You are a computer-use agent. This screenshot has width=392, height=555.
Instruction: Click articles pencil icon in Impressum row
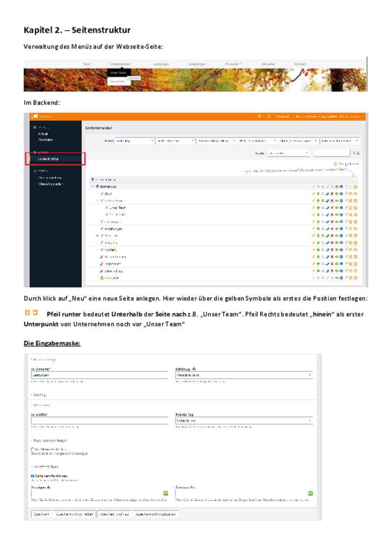pos(346,264)
